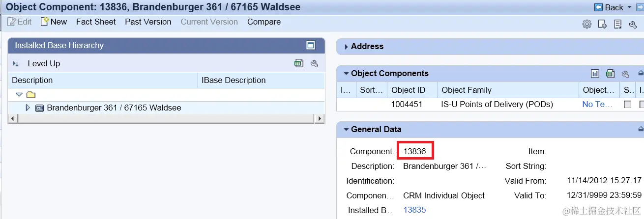
Task: Open the Back history dropdown arrow
Action: 629,7
